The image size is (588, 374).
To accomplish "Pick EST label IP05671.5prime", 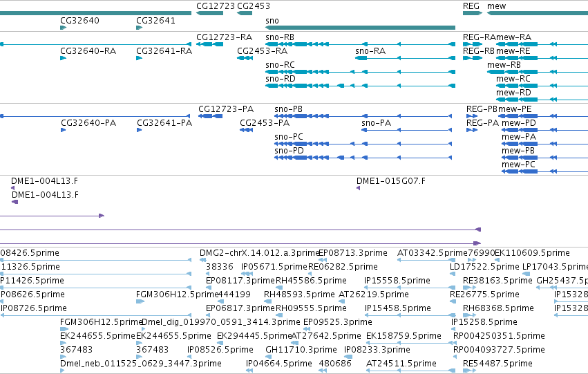I will [x=274, y=267].
